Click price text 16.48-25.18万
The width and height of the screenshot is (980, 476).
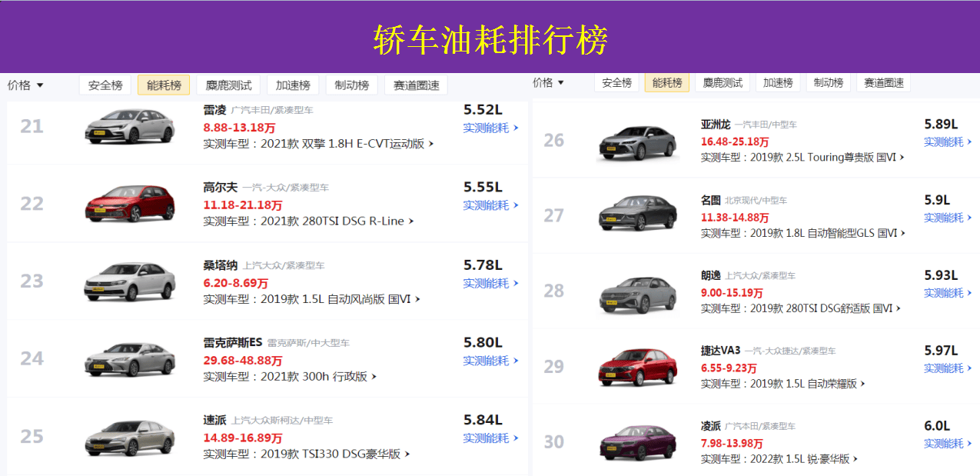tap(735, 141)
